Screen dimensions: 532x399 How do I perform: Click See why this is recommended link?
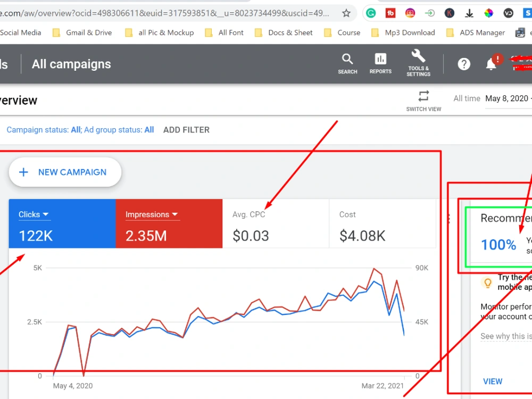pyautogui.click(x=506, y=336)
